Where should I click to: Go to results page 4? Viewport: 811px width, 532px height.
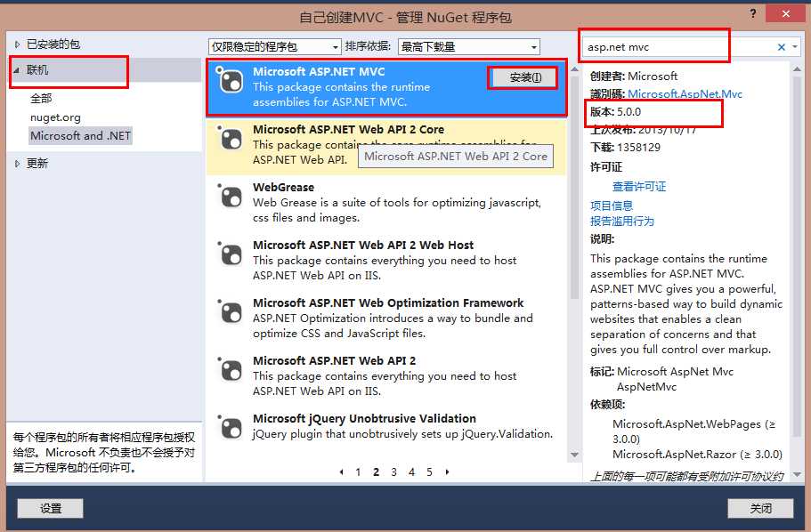pyautogui.click(x=411, y=472)
